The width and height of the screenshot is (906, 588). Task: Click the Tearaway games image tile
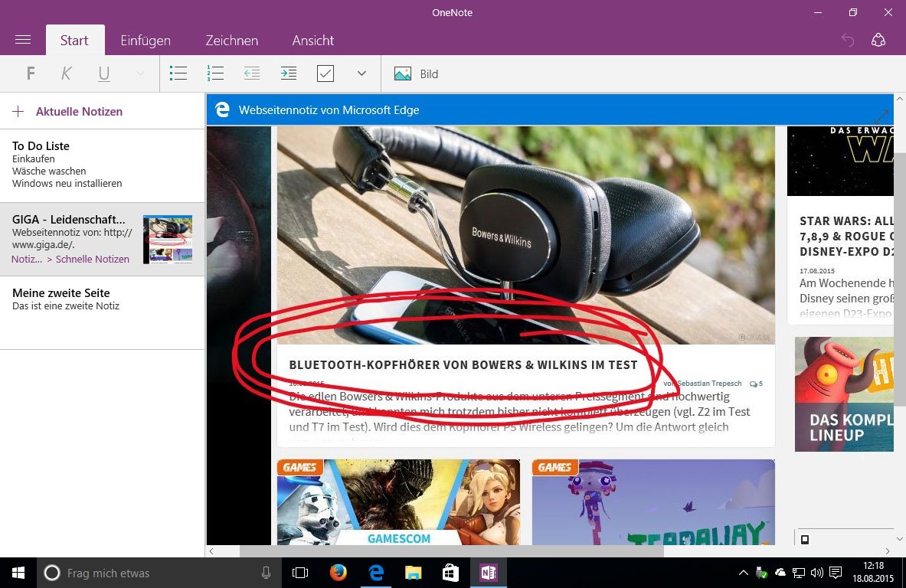(653, 502)
